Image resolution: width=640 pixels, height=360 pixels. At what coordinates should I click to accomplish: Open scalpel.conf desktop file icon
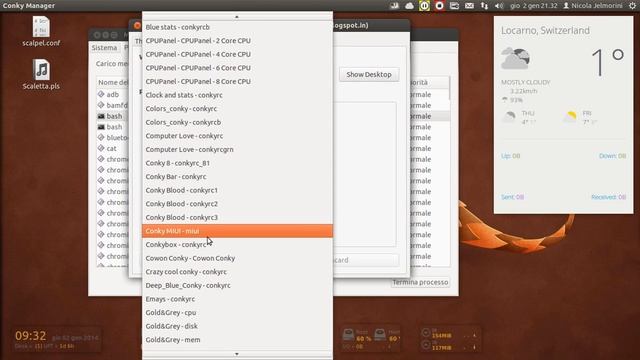41,31
